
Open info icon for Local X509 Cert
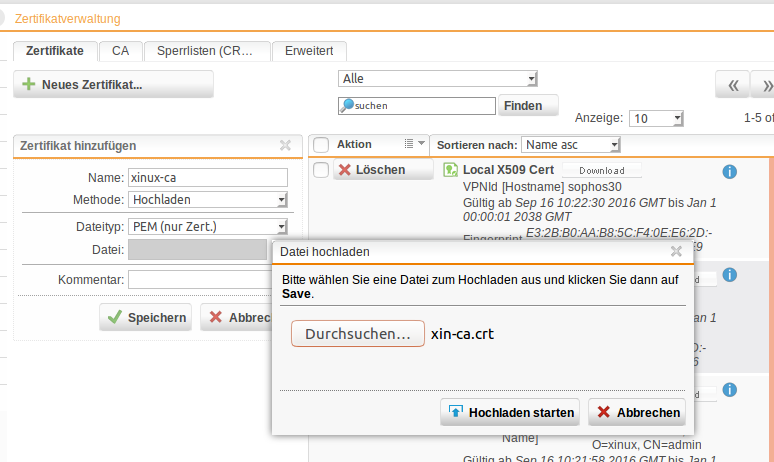tap(730, 172)
